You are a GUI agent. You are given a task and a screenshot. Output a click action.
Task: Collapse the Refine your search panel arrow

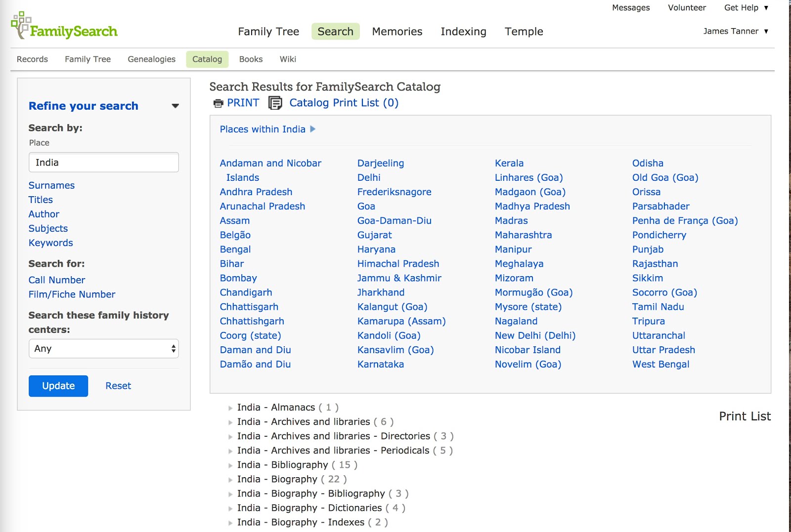coord(175,106)
